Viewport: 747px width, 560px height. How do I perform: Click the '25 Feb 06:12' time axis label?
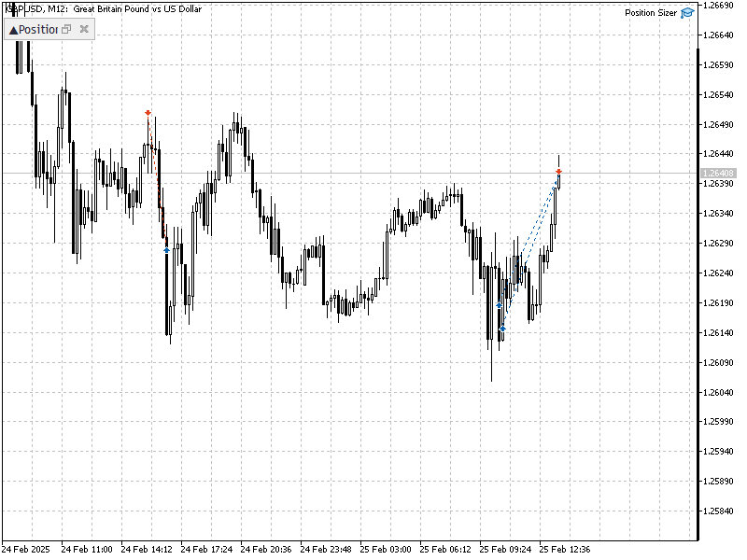pyautogui.click(x=445, y=549)
